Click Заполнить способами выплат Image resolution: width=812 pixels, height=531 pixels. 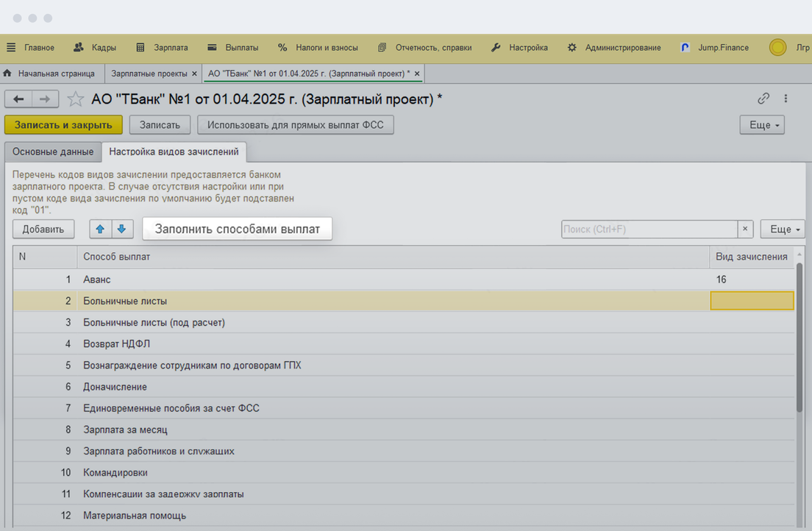coord(237,229)
